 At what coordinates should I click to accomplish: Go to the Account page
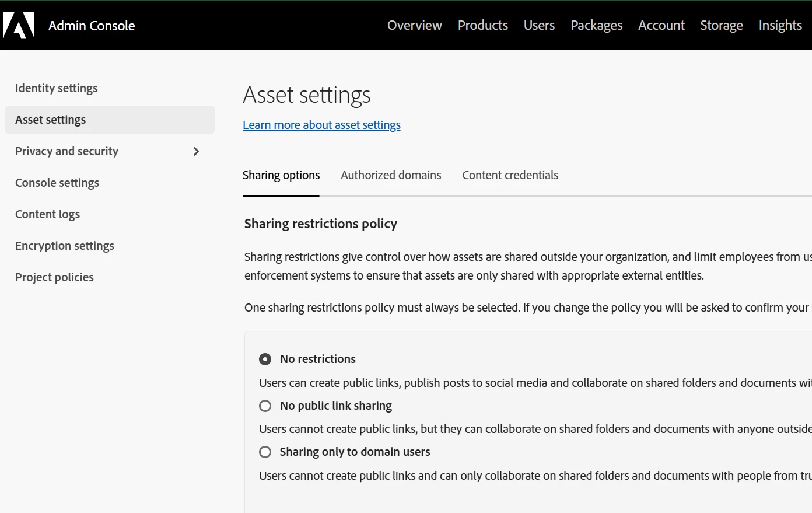click(661, 25)
